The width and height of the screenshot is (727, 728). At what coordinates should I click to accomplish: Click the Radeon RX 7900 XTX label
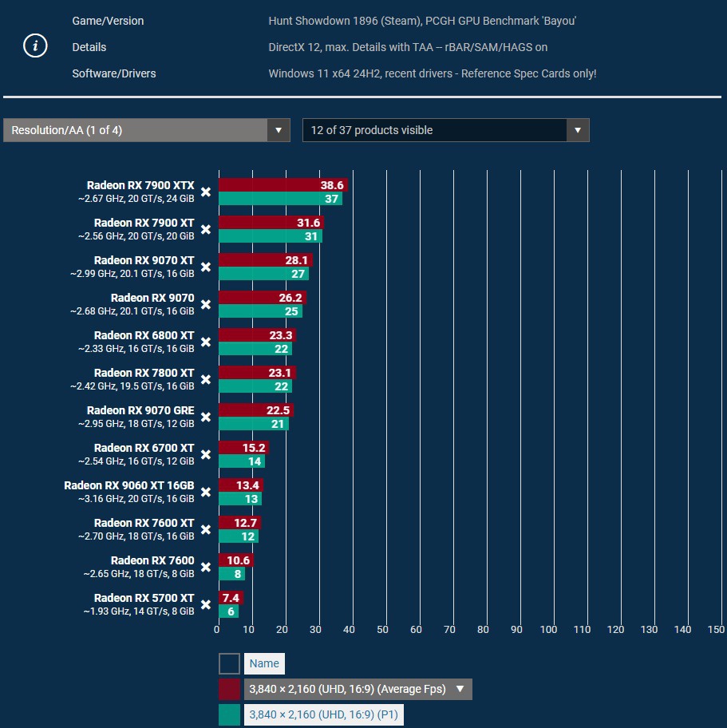140,185
